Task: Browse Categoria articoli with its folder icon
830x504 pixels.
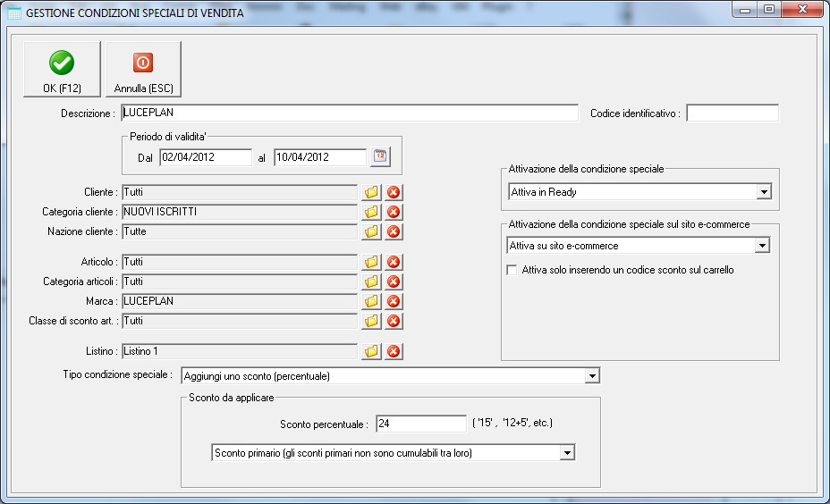Action: [x=371, y=281]
